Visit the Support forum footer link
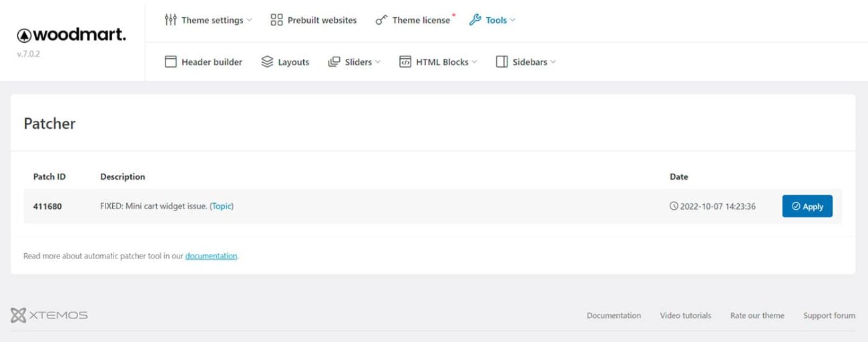 [829, 315]
